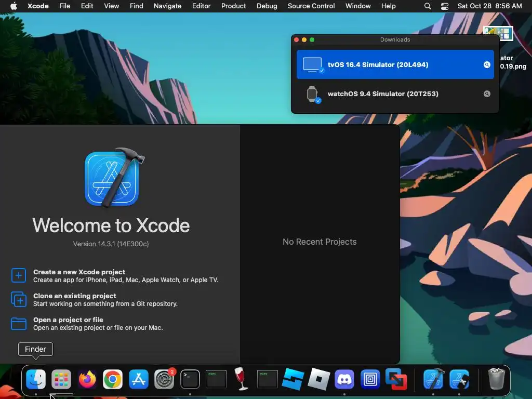Click the Apple Watch icon in Downloads
Image resolution: width=532 pixels, height=399 pixels.
click(x=313, y=95)
